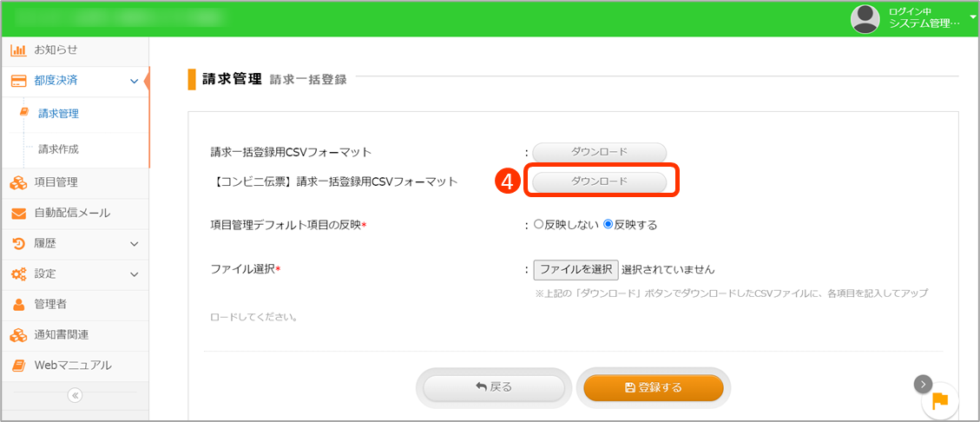
Task: Go to 項目管理 menu item
Action: pos(56,182)
